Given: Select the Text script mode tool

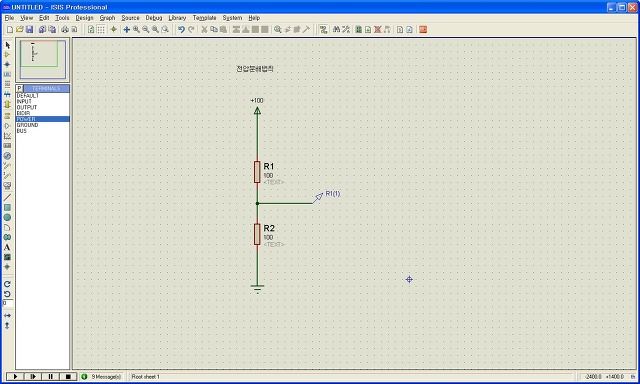Looking at the screenshot, I should [7, 84].
